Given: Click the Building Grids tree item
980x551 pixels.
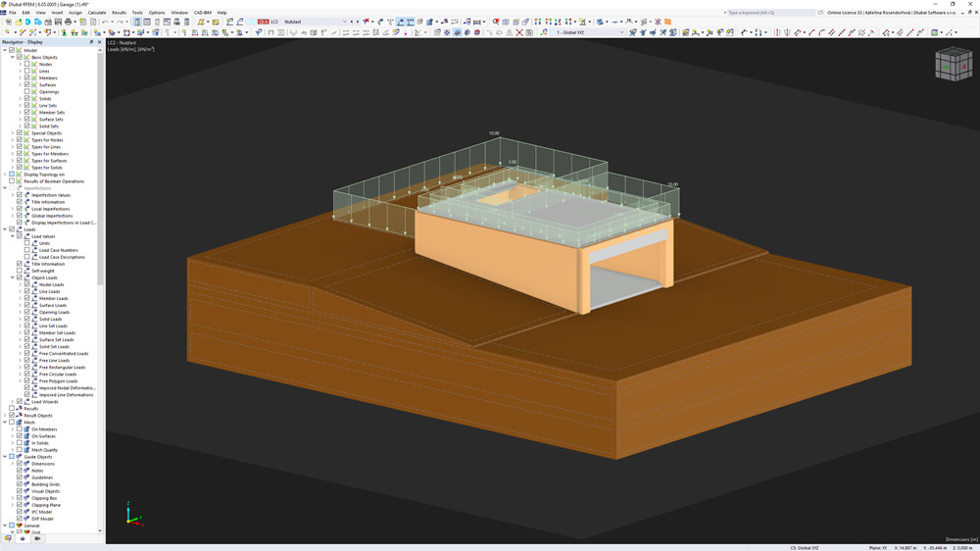Looking at the screenshot, I should coord(46,484).
